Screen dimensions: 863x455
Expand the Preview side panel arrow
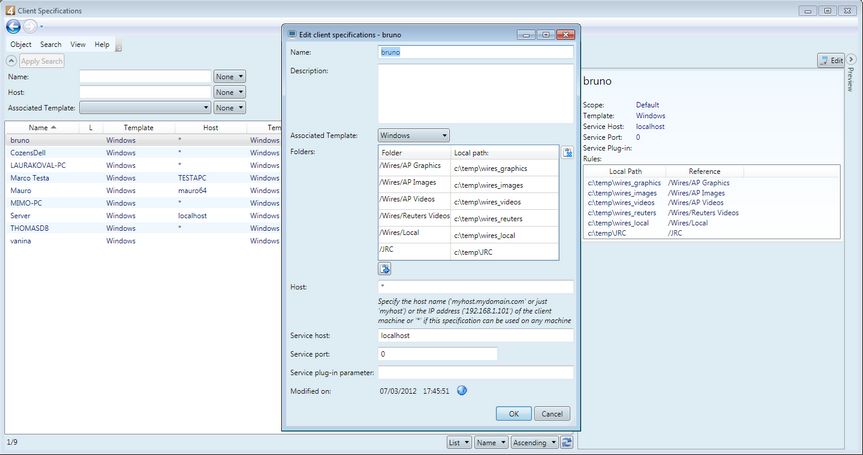pyautogui.click(x=851, y=59)
